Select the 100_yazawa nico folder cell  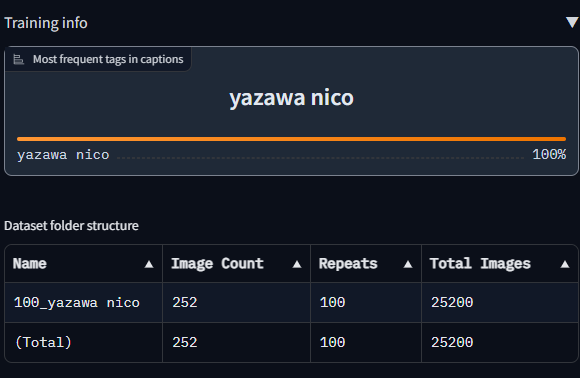84,303
